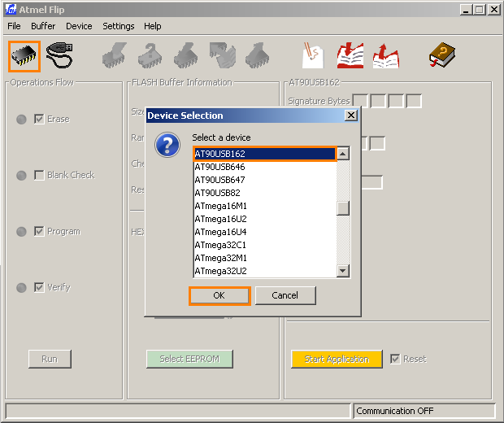Click the Blank Check chip icon with question mark
This screenshot has height=423, width=504.
(x=150, y=55)
